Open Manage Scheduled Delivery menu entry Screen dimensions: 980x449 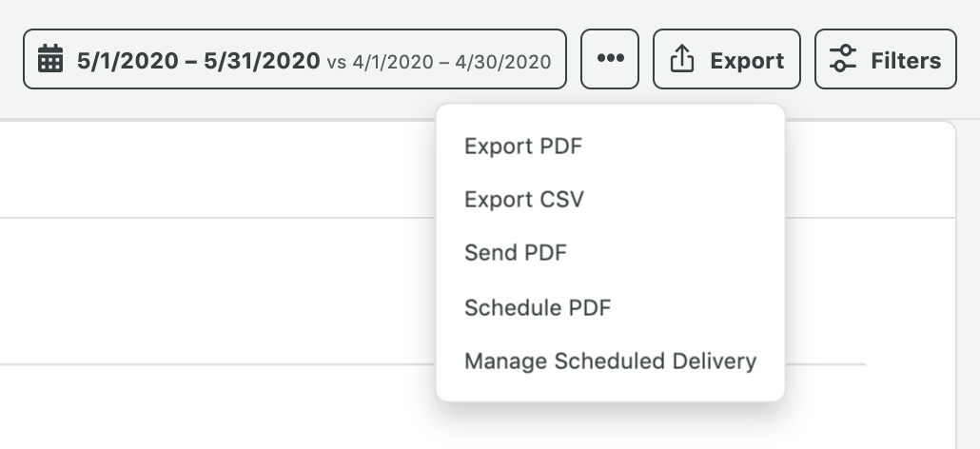tap(610, 361)
